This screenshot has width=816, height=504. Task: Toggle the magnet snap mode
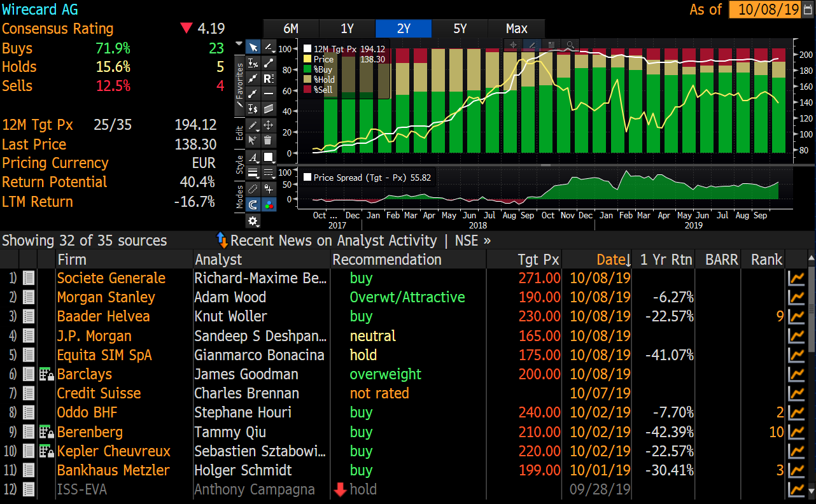coord(253,205)
